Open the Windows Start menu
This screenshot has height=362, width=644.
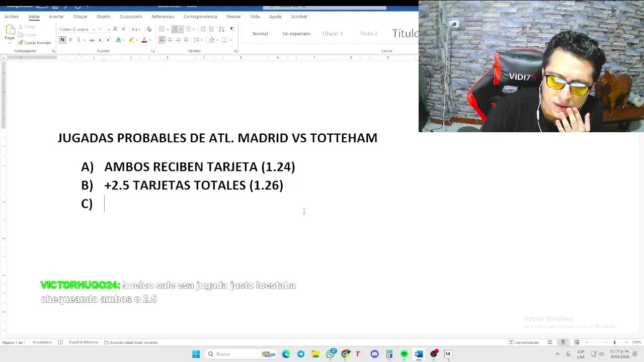pos(196,354)
